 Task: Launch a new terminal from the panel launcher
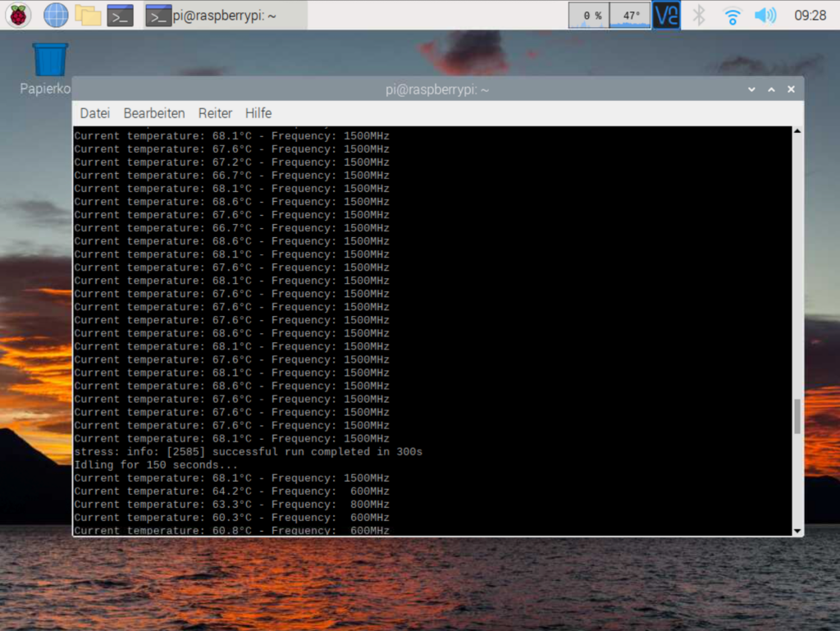[x=120, y=16]
